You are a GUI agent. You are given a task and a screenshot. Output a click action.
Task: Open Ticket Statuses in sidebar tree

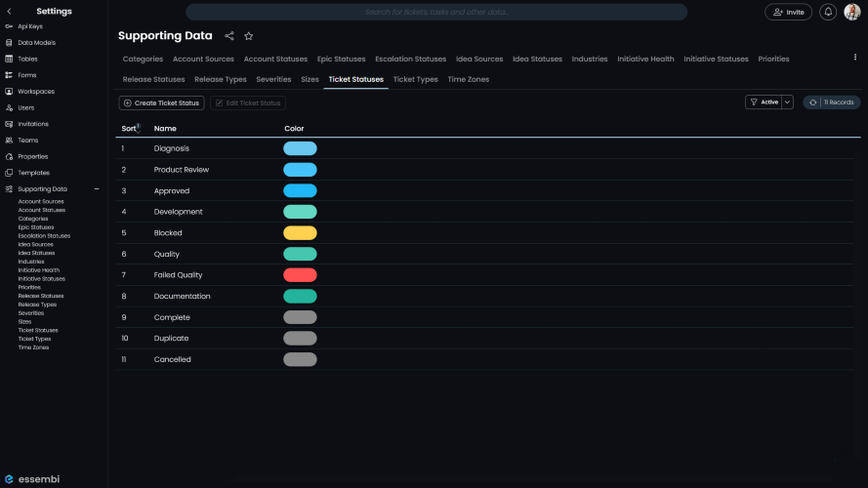tap(38, 330)
